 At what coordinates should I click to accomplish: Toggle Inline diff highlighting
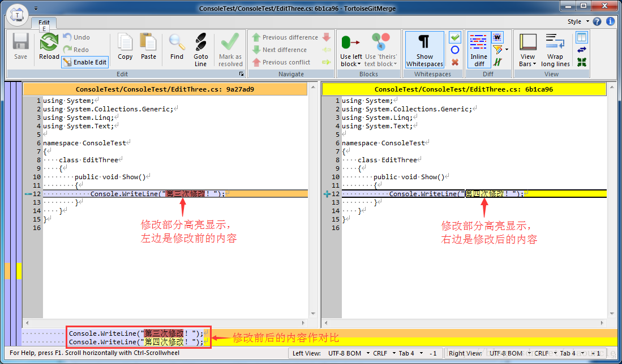coord(479,50)
